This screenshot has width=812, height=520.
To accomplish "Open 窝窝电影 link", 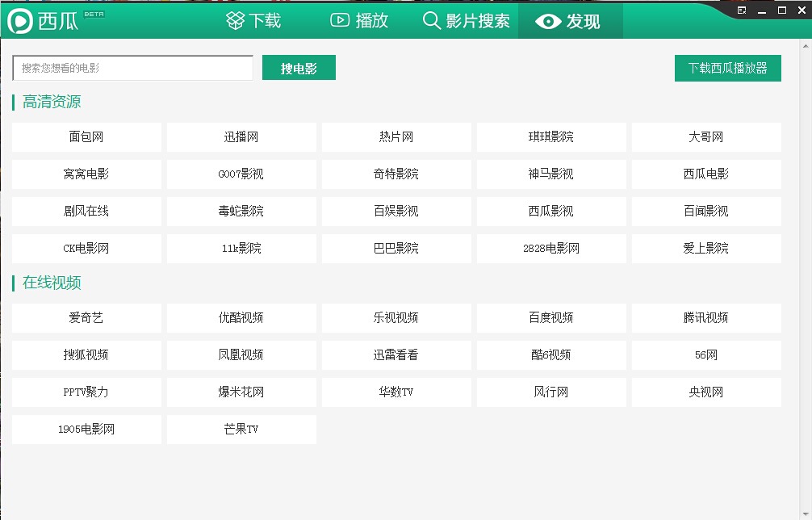I will pyautogui.click(x=86, y=174).
